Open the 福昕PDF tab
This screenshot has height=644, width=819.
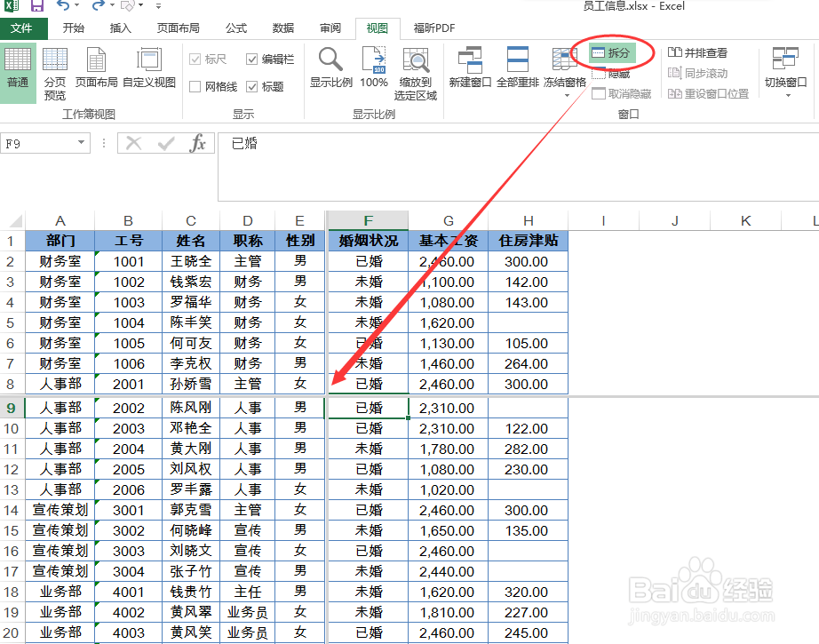pyautogui.click(x=434, y=28)
